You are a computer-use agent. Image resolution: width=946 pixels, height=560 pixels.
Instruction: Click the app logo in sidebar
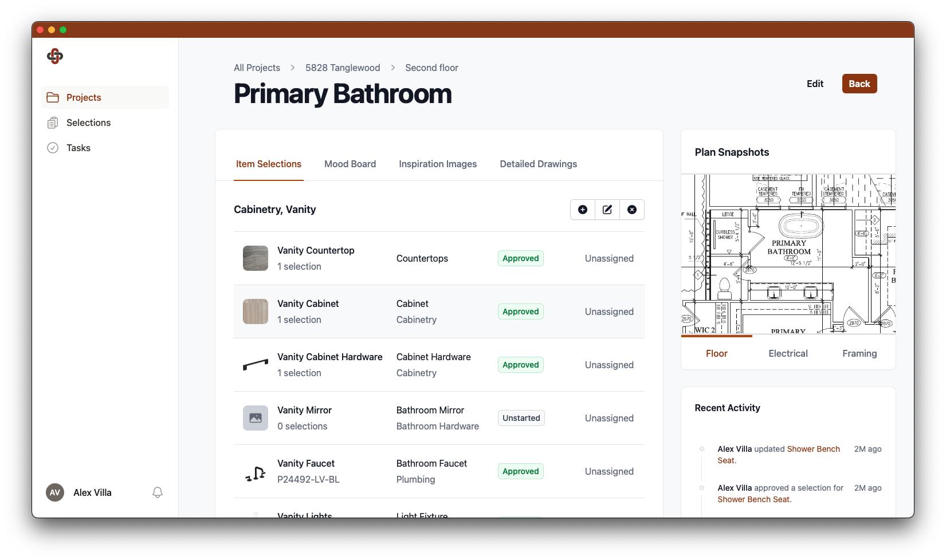55,56
